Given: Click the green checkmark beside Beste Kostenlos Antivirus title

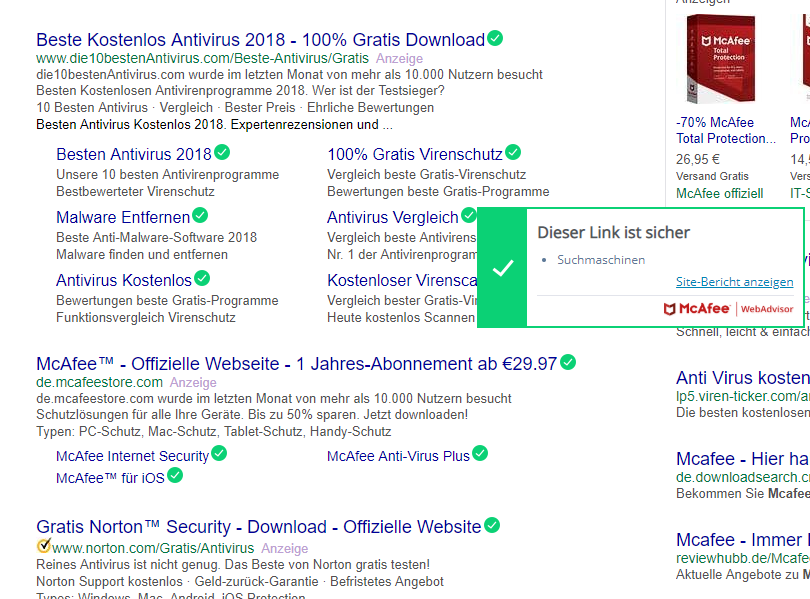Looking at the screenshot, I should [495, 39].
